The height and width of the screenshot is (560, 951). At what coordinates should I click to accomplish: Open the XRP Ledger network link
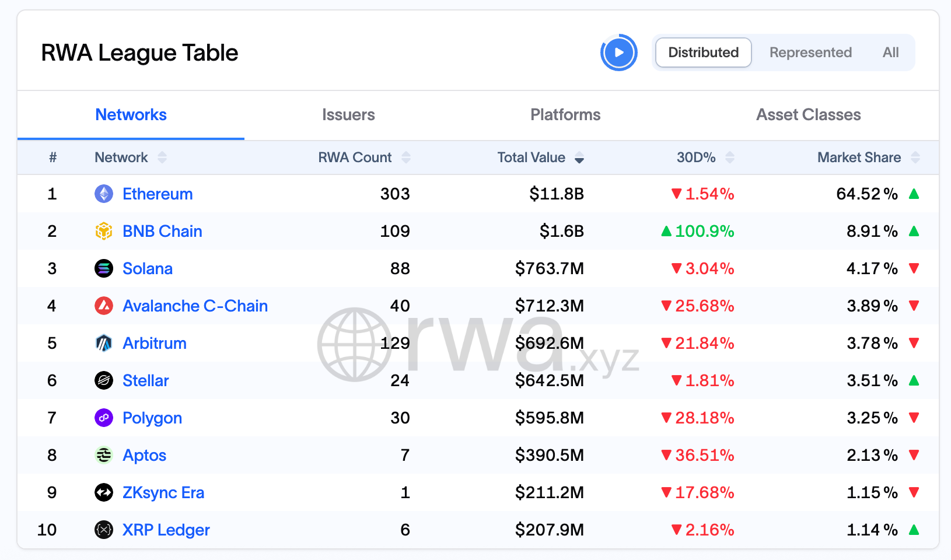166,530
